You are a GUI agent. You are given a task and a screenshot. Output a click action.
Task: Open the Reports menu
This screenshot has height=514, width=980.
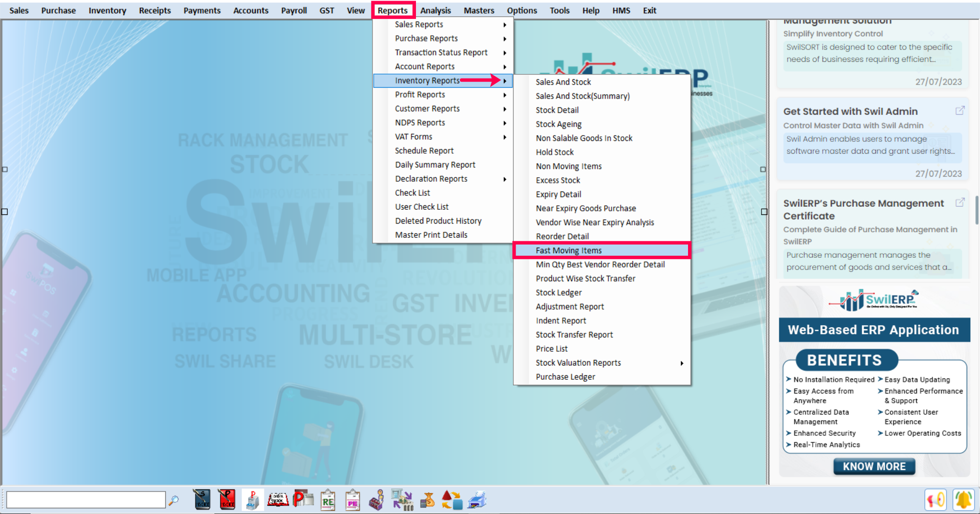[x=393, y=10]
